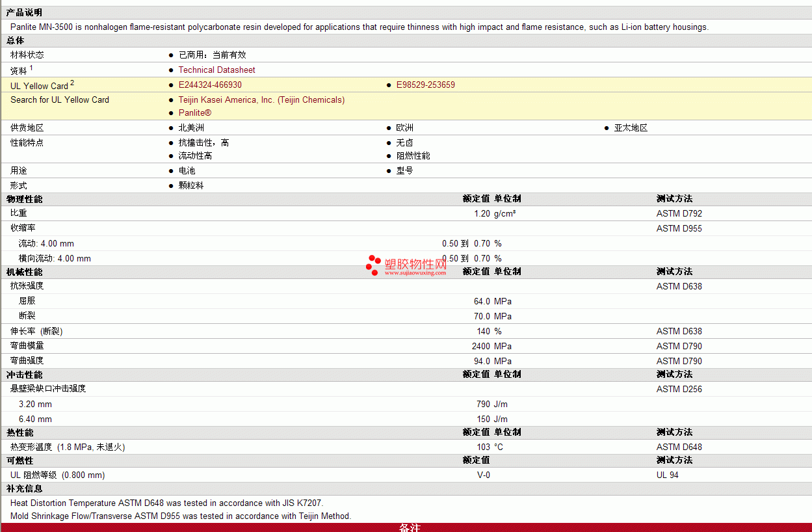812x532 pixels.
Task: Click the 可燃性 section header
Action: pyautogui.click(x=20, y=460)
